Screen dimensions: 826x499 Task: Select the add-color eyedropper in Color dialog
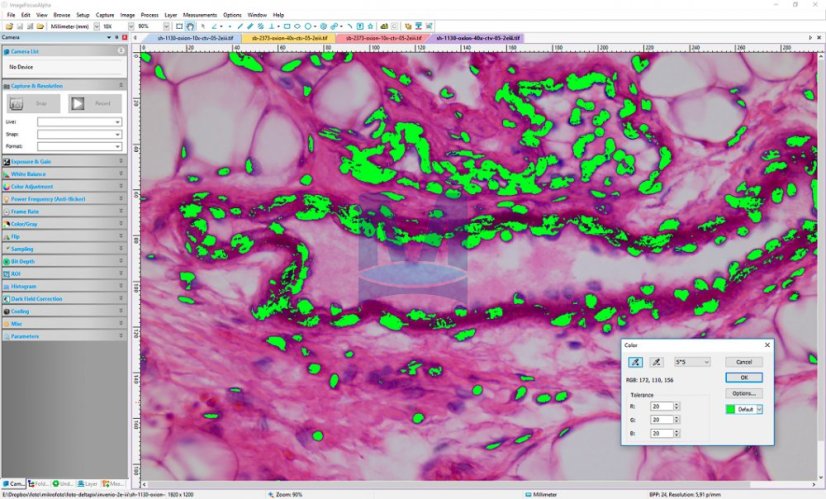pyautogui.click(x=636, y=362)
